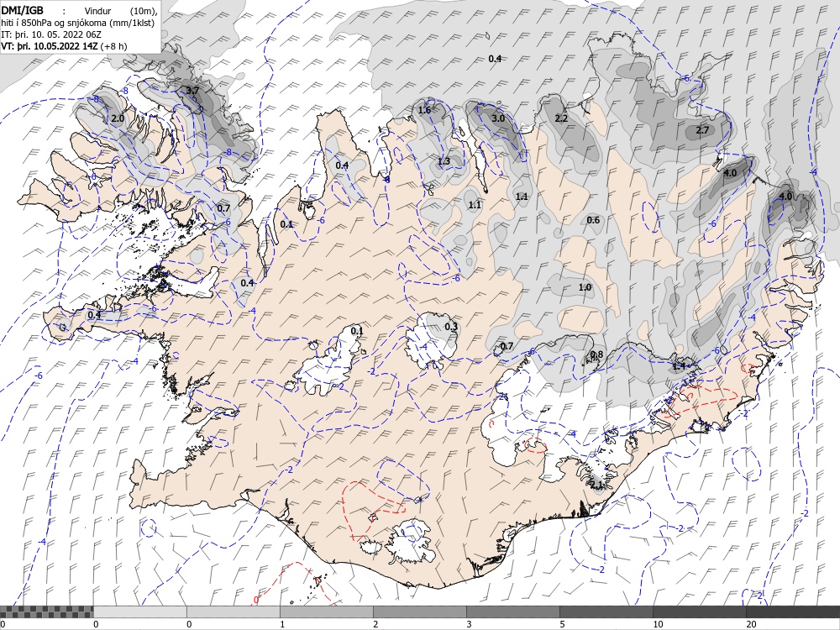Click the 1.0 snowfall value label
Image resolution: width=840 pixels, height=630 pixels.
click(x=585, y=287)
